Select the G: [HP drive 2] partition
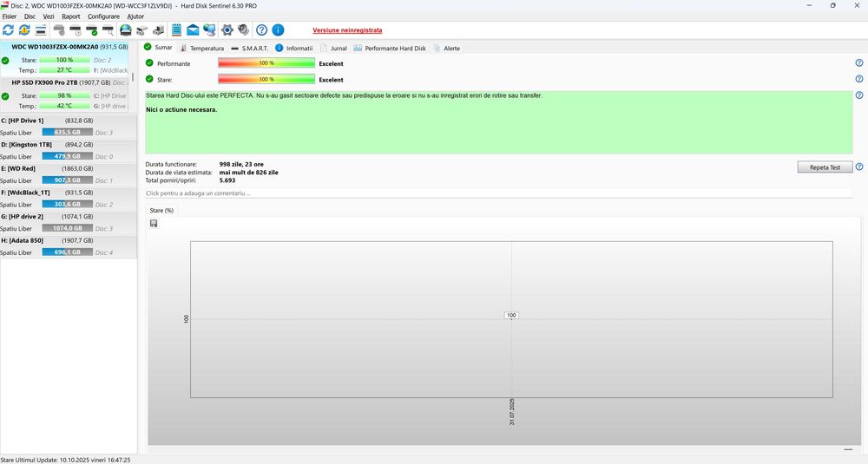Screen dimensions: 868x464 [68, 222]
